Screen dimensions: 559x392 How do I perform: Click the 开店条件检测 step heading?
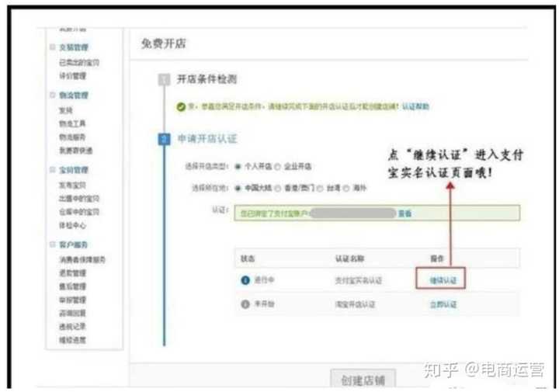point(207,79)
